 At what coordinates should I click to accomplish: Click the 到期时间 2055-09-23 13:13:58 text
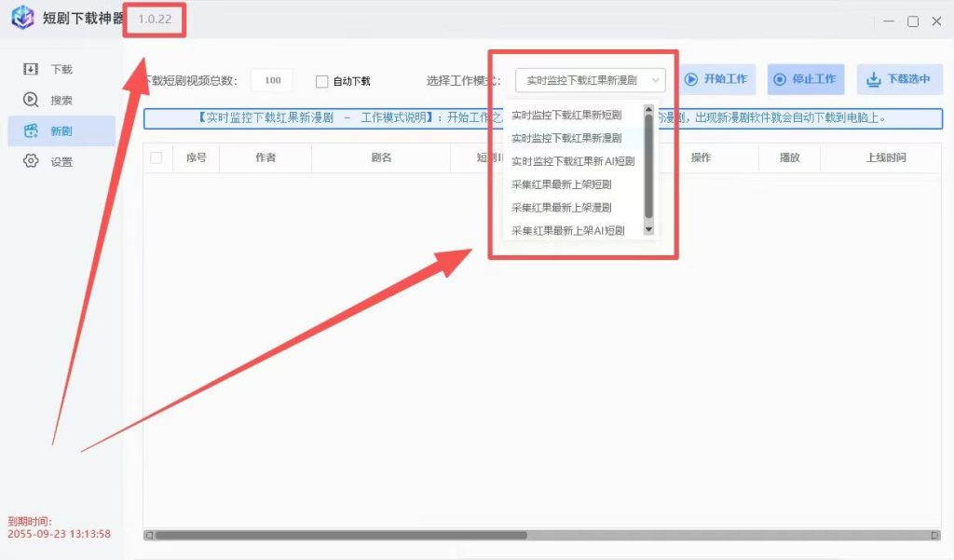point(59,527)
